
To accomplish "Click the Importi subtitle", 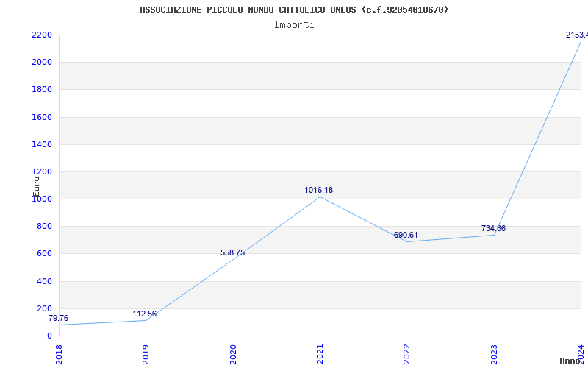I will point(294,25).
